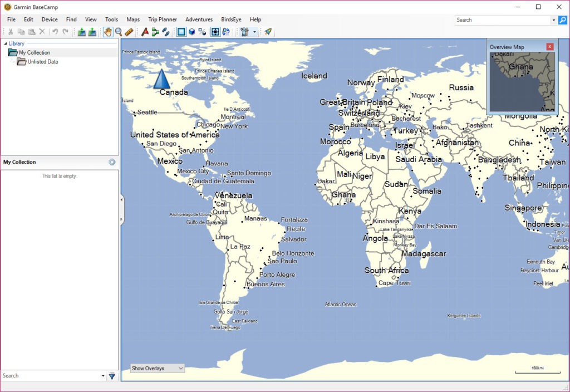The height and width of the screenshot is (392, 570).
Task: Click the United States of America label
Action: (175, 135)
